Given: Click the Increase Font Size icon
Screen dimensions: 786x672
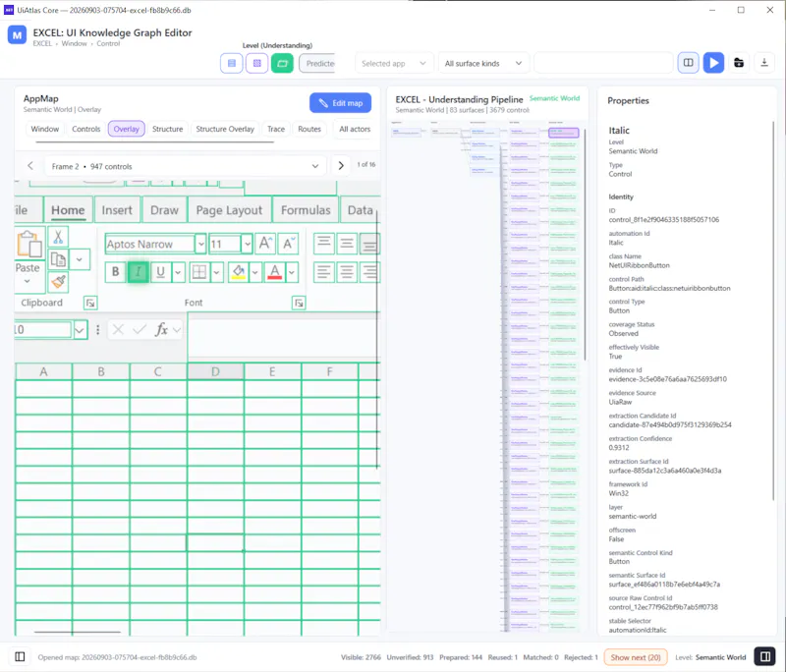Looking at the screenshot, I should pos(265,244).
